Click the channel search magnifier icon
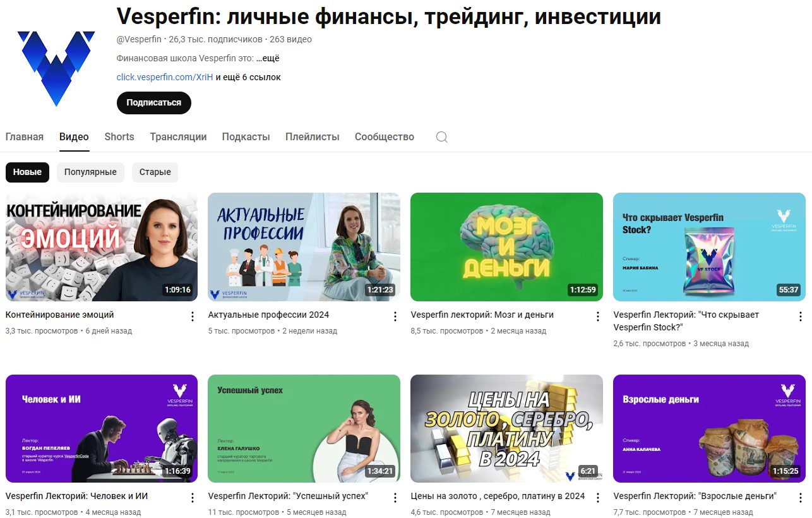 [x=442, y=137]
